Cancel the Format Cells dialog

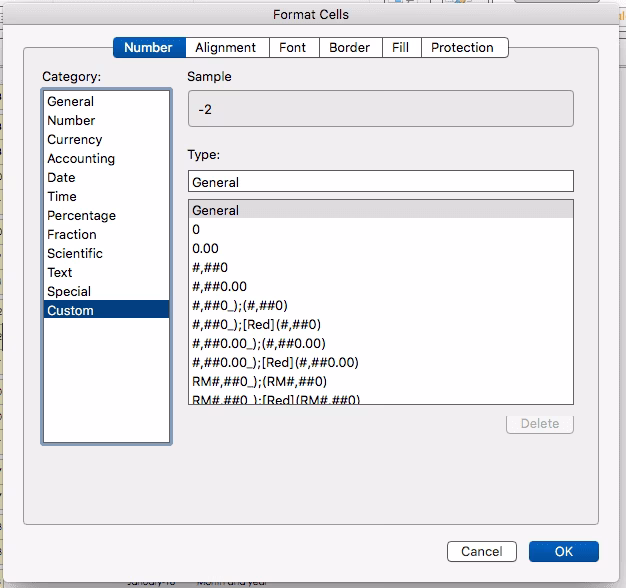coord(482,551)
